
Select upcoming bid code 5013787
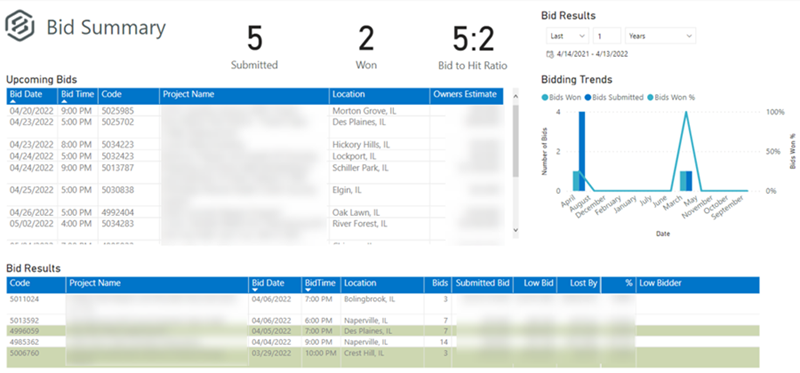click(x=117, y=168)
